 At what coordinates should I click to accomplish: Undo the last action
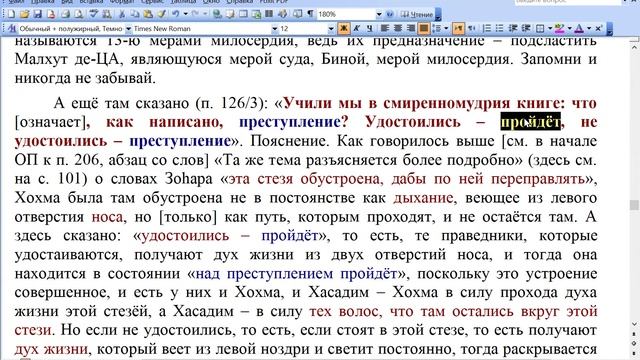[176, 14]
